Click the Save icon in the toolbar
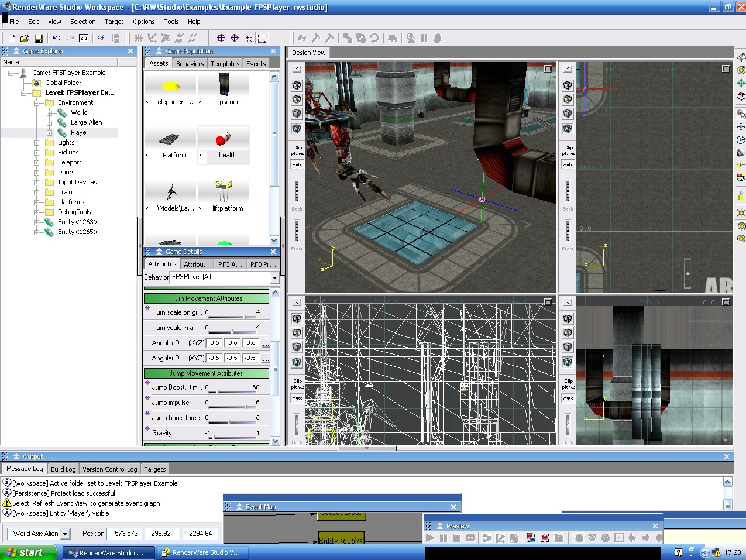 click(39, 38)
